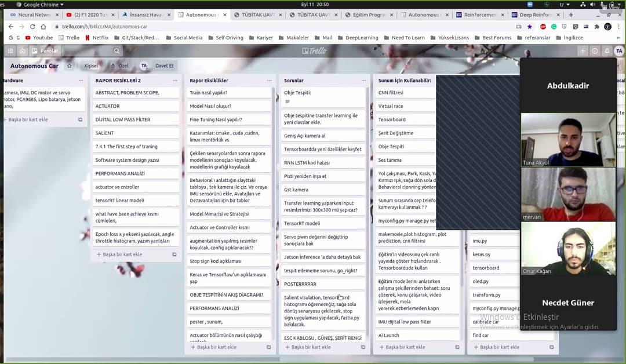Open ACTUATOR card
This screenshot has height=364, width=626.
pyautogui.click(x=136, y=106)
